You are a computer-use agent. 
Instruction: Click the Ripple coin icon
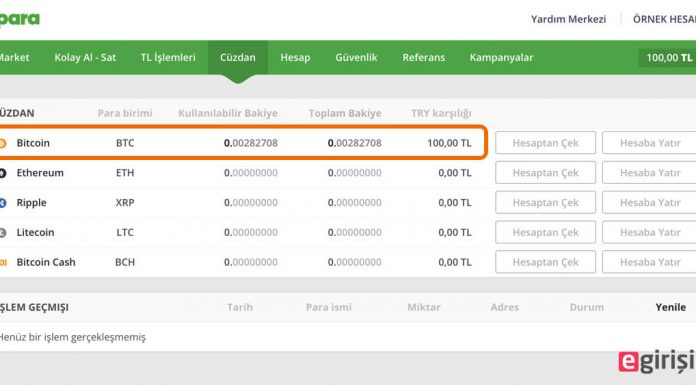[3, 202]
